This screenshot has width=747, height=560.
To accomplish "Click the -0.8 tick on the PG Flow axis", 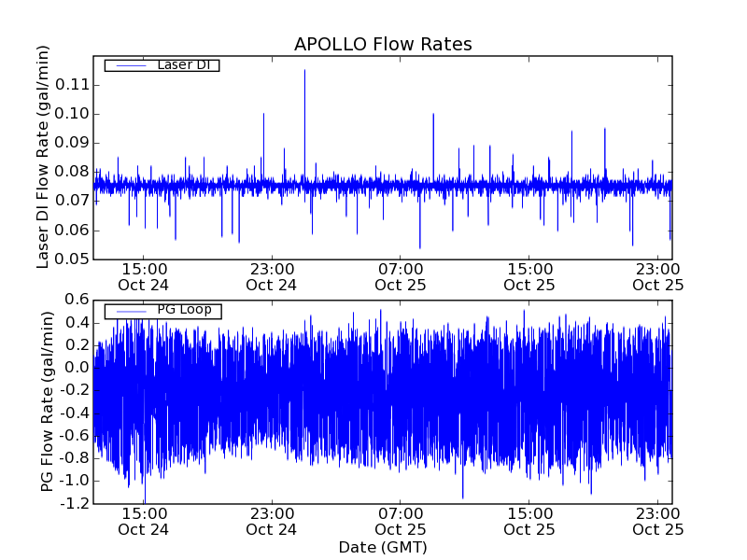I will click(x=75, y=458).
